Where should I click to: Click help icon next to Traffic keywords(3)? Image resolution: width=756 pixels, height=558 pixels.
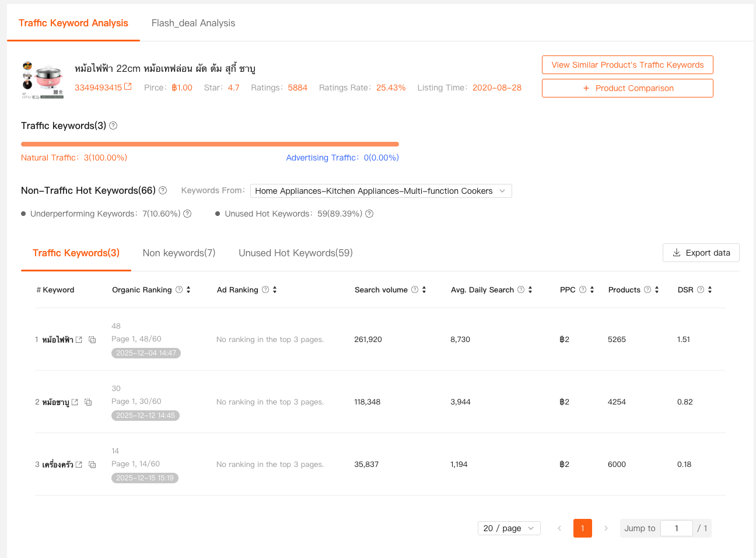(x=113, y=125)
